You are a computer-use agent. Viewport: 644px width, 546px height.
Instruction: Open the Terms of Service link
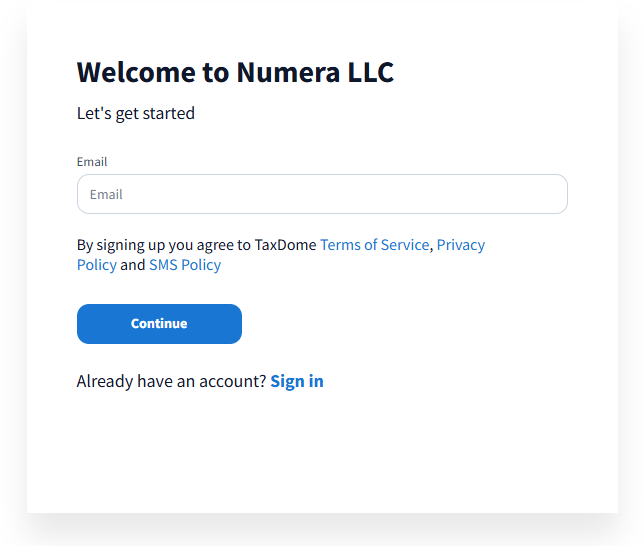pos(374,245)
